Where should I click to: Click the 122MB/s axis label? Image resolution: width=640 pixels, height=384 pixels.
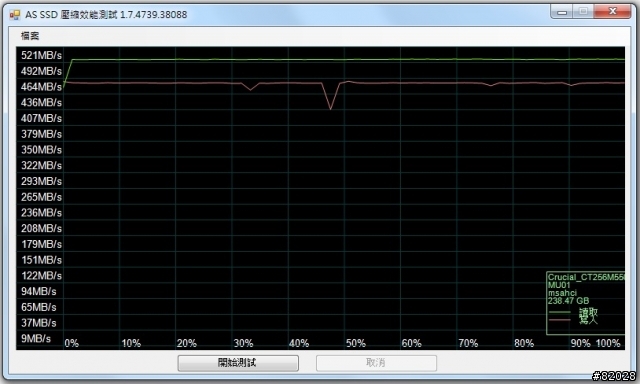(41, 276)
